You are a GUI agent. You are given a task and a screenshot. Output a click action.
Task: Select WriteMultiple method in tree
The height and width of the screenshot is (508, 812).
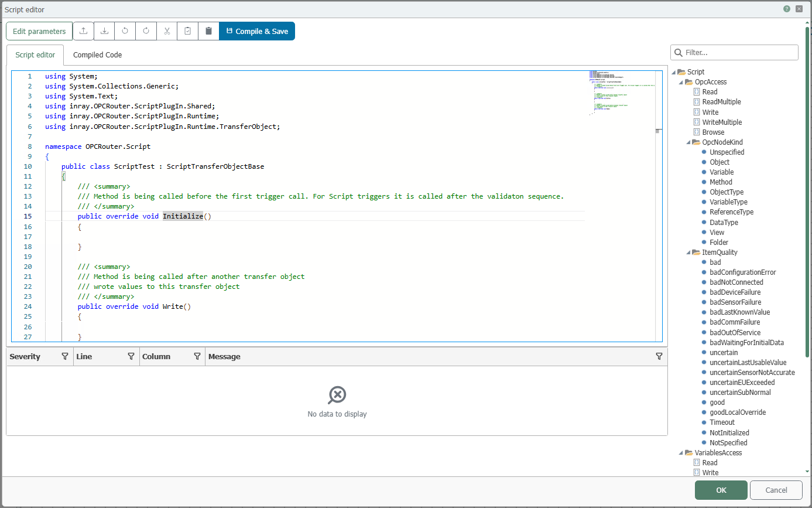[x=722, y=122]
